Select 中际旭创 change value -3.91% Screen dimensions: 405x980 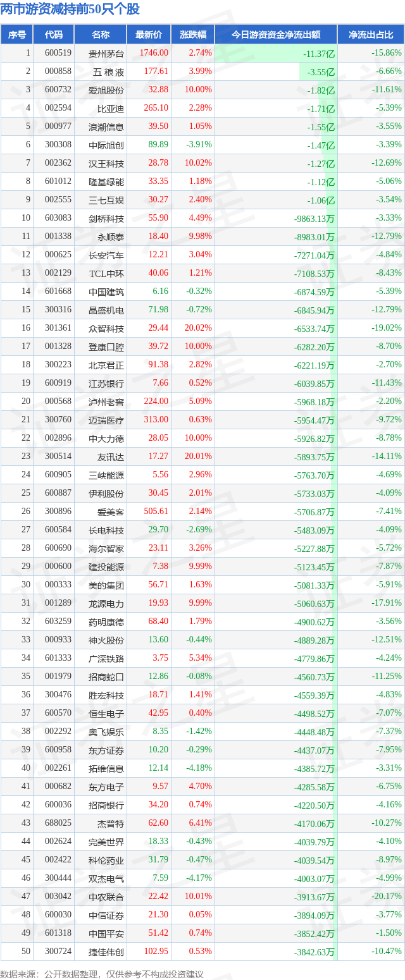[x=199, y=145]
